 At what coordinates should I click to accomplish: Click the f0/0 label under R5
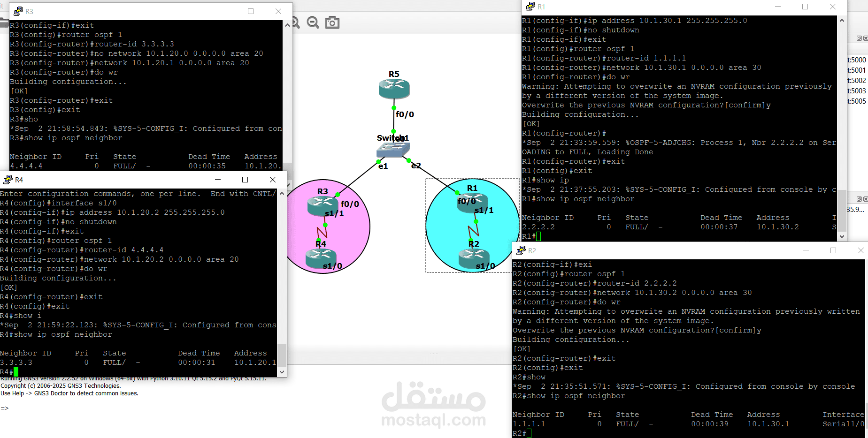pos(405,114)
